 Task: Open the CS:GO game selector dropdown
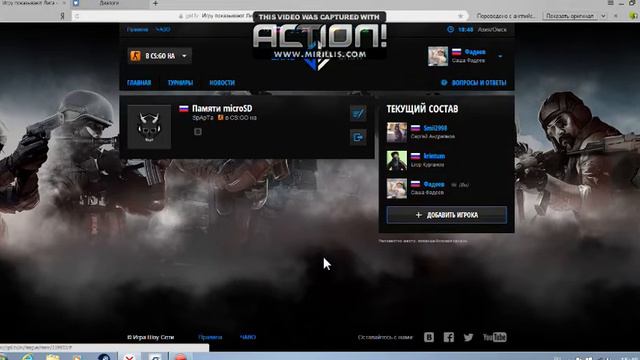[160, 56]
